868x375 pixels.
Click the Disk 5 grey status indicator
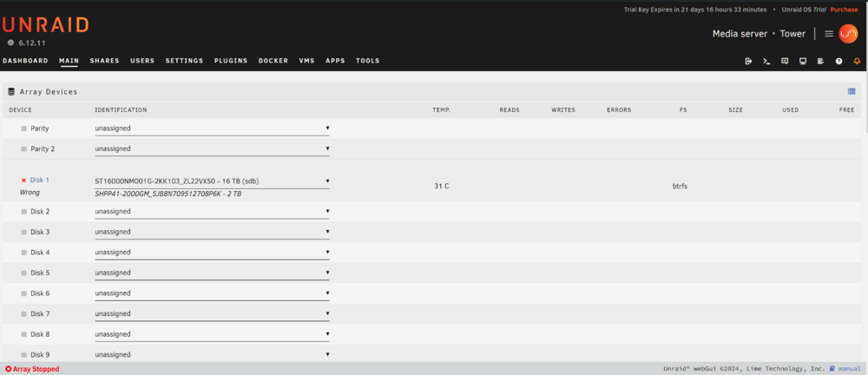coord(23,273)
